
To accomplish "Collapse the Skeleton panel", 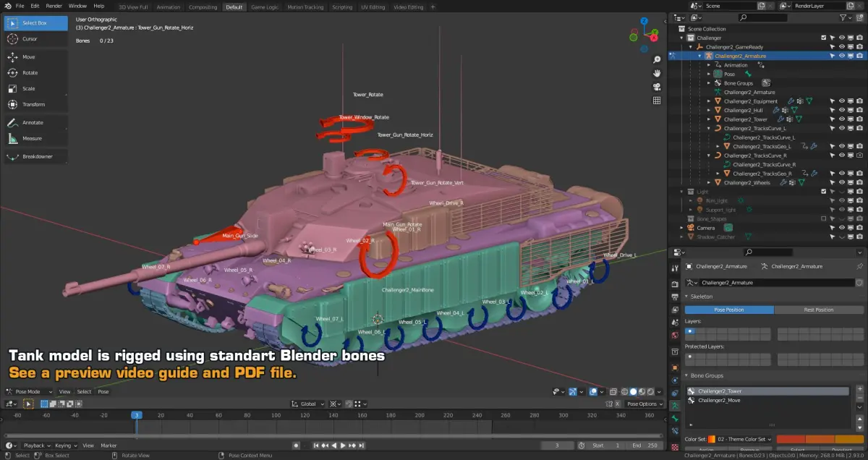I will coord(686,297).
